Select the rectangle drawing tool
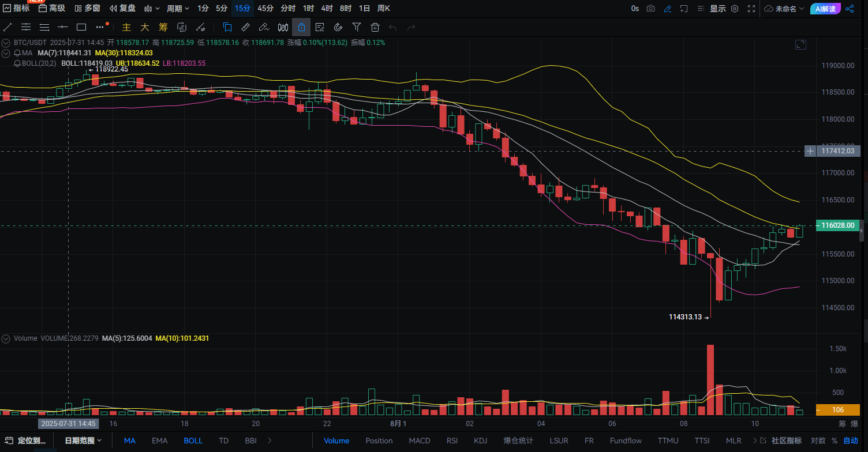This screenshot has height=452, width=868. tap(81, 27)
